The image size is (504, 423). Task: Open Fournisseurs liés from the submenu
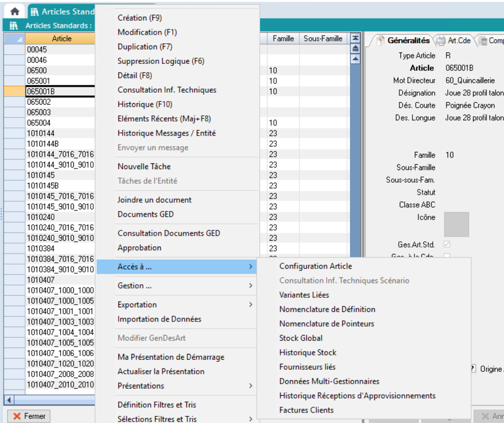click(307, 367)
